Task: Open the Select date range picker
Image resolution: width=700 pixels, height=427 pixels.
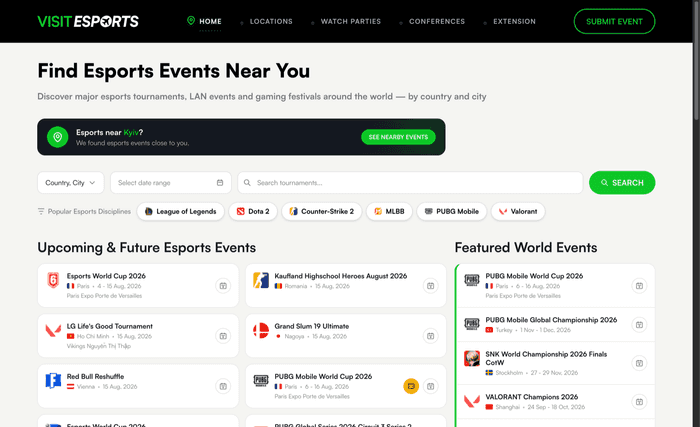Action: point(171,183)
